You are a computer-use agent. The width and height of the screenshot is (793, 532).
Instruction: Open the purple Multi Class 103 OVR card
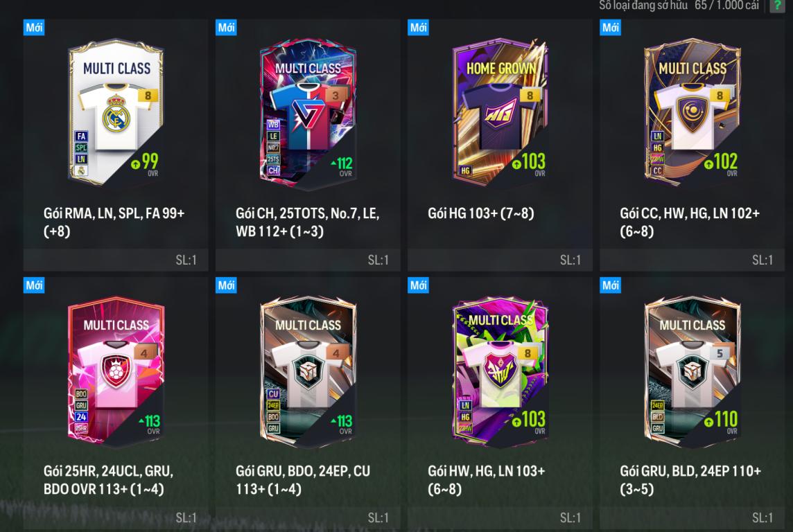click(x=500, y=371)
